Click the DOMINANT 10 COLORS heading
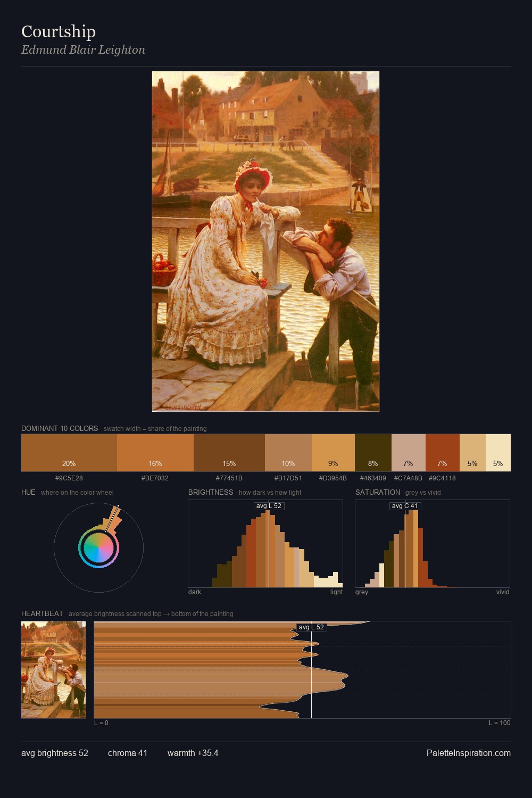 [60, 428]
